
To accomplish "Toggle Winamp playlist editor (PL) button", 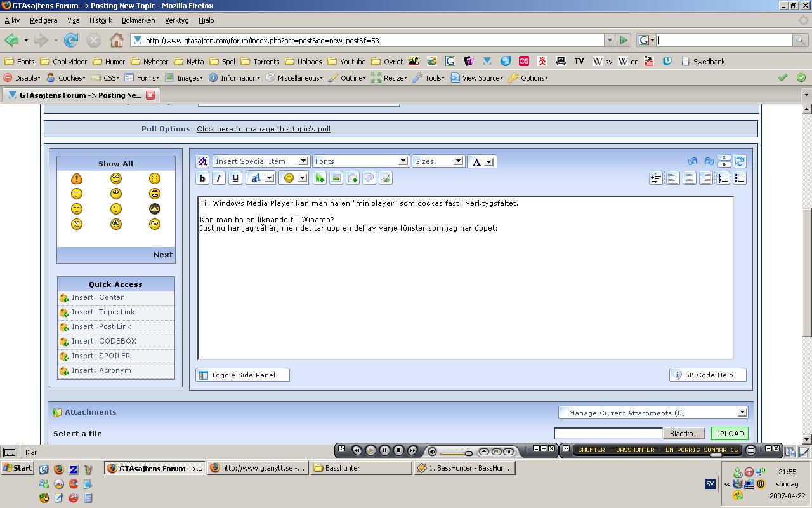I will (496, 451).
